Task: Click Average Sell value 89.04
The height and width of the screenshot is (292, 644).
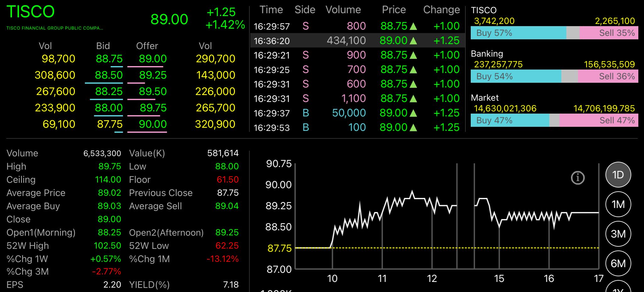Action: (x=227, y=206)
